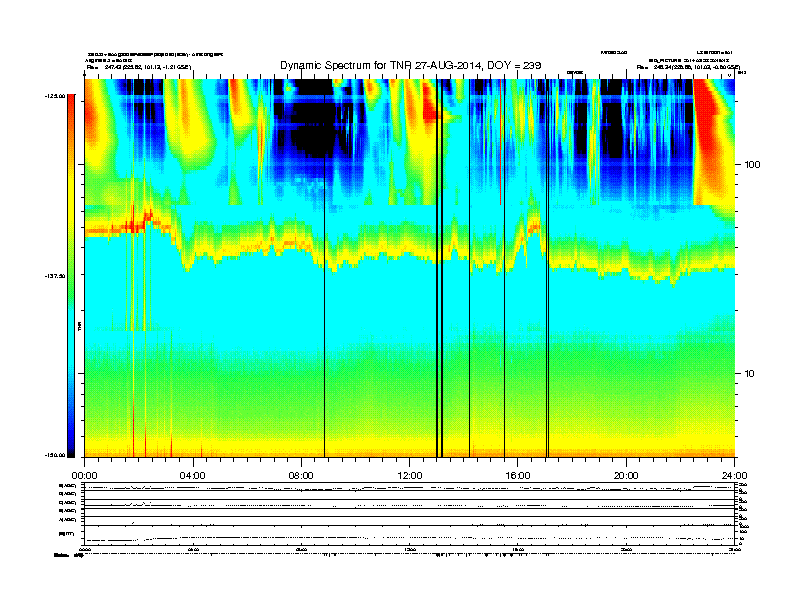This screenshot has height=612, width=792.
Task: Click the 16:00 time axis label
Action: (x=518, y=476)
